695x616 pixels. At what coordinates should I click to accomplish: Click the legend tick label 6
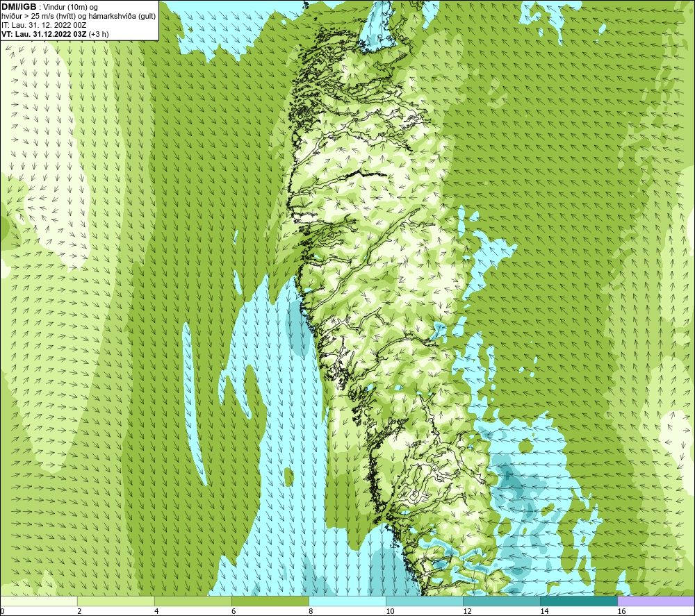point(234,611)
